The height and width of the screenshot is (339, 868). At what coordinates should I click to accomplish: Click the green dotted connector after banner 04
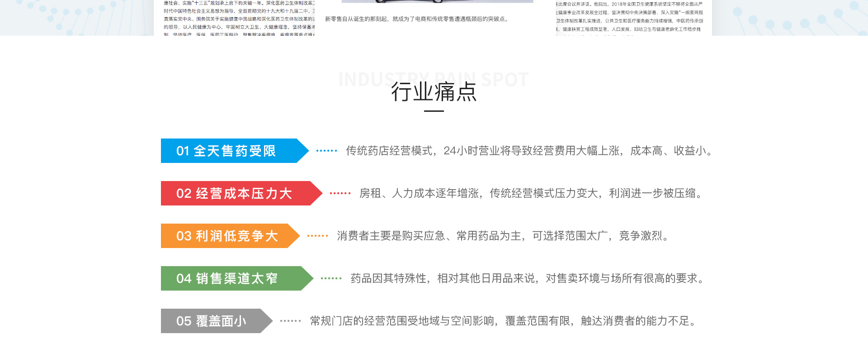(x=331, y=278)
